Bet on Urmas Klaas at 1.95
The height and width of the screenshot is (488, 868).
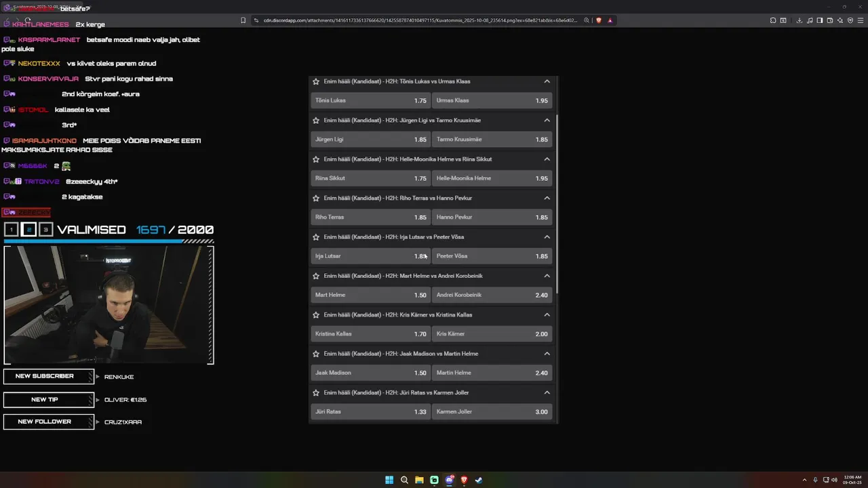click(492, 100)
